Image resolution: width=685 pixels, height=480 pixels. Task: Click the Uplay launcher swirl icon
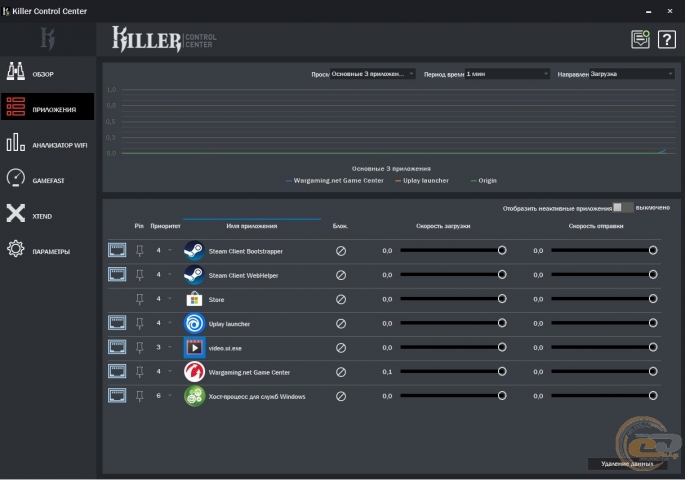click(x=194, y=324)
